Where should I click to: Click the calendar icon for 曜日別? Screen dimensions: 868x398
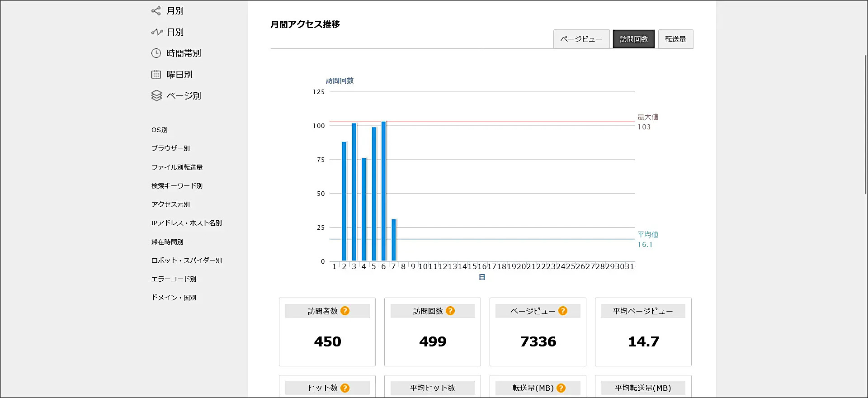pyautogui.click(x=156, y=75)
